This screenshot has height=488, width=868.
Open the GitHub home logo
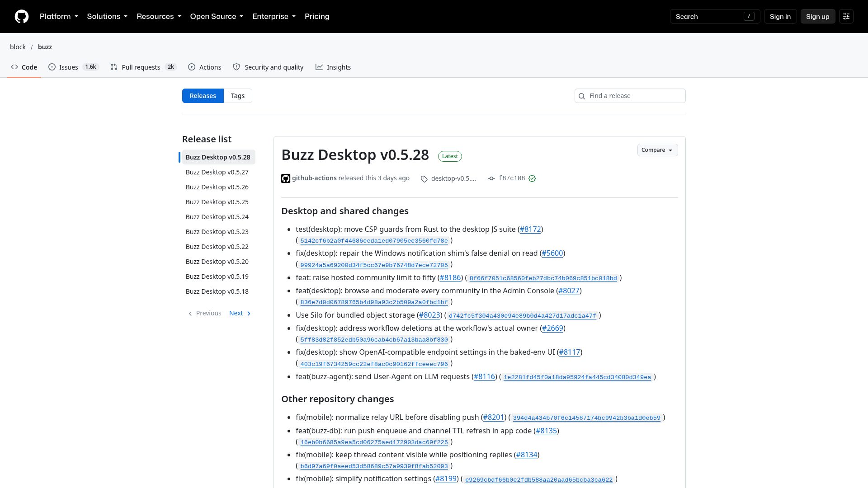coord(22,17)
